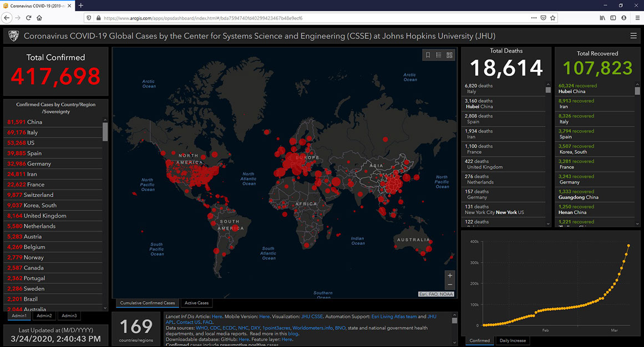Click the browser address bar URL
Viewport: 644px width, 347px height.
[204, 18]
